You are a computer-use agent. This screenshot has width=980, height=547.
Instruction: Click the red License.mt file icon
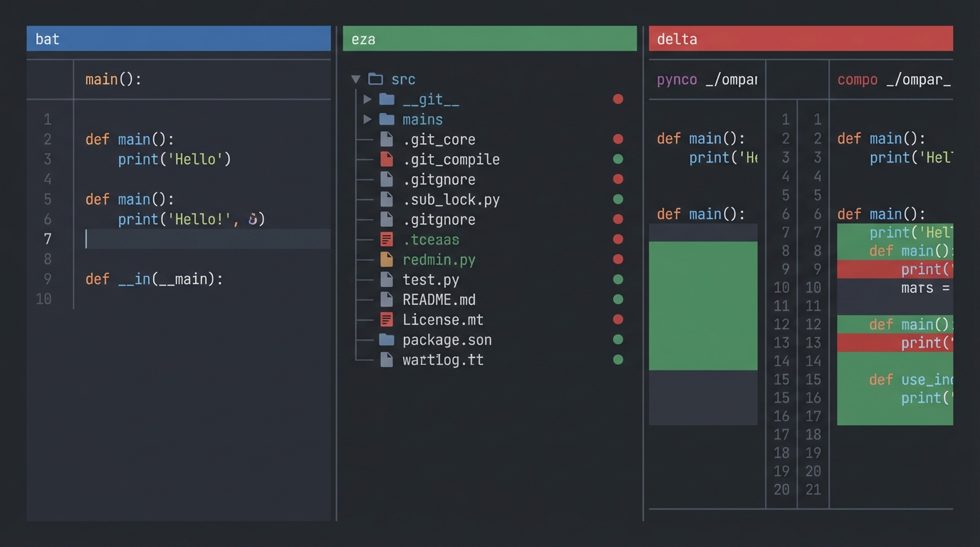tap(387, 319)
